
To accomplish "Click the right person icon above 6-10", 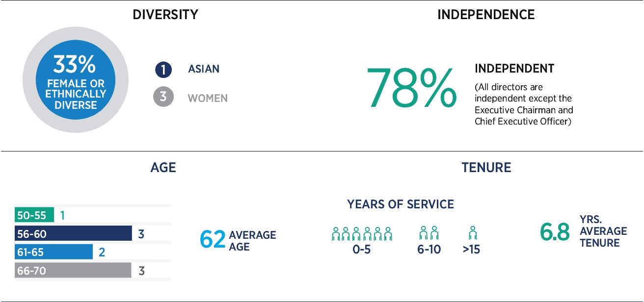I will point(434,233).
